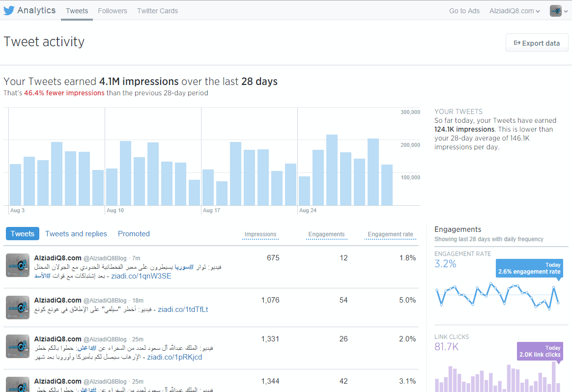Click the tallest bar in Aug 24 week
Viewport: 572px width, 392px height.
(x=332, y=169)
